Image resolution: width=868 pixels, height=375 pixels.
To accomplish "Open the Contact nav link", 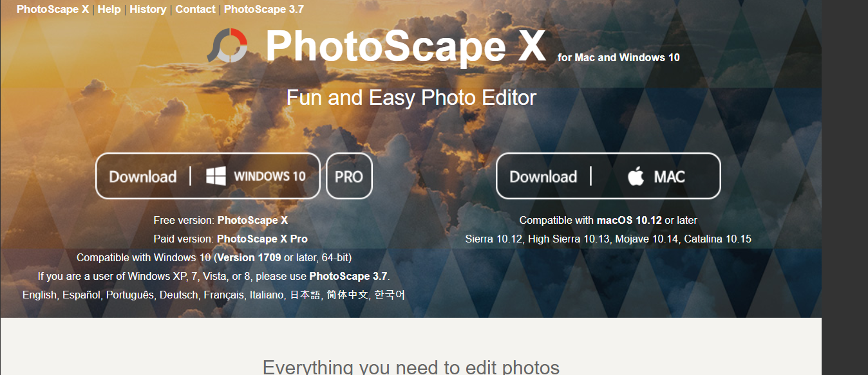I will click(195, 9).
